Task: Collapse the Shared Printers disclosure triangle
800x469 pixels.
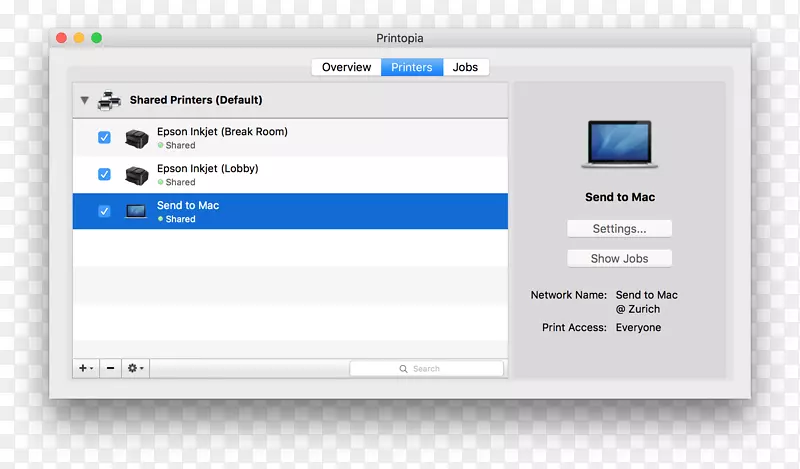Action: [85, 101]
